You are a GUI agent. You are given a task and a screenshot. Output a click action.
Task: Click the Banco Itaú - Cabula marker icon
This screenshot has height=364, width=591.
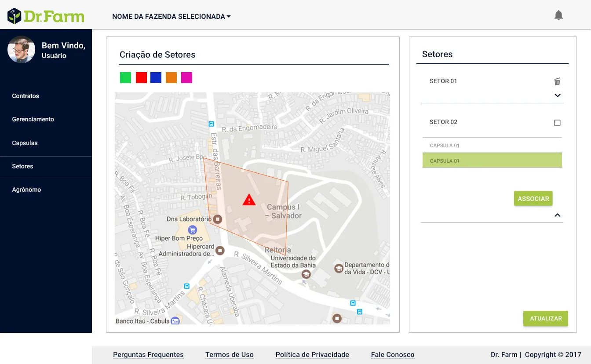coord(175,321)
